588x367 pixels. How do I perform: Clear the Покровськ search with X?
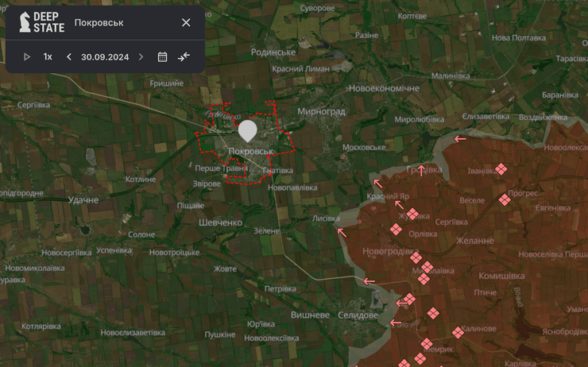click(186, 22)
